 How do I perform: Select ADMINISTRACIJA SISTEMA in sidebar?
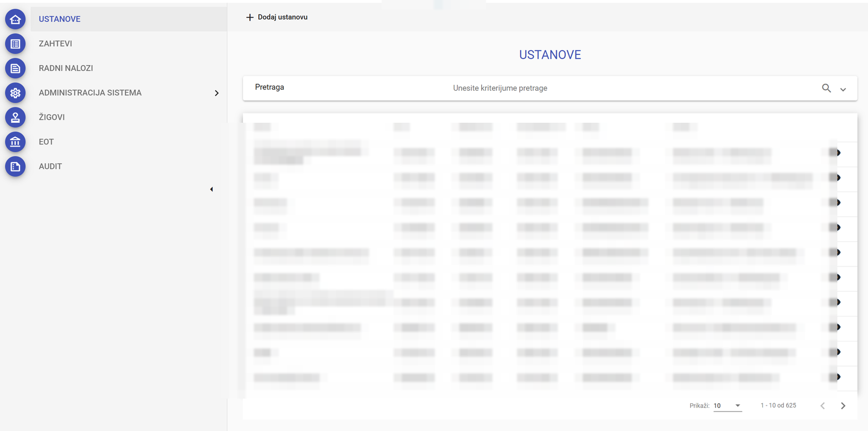pos(129,93)
